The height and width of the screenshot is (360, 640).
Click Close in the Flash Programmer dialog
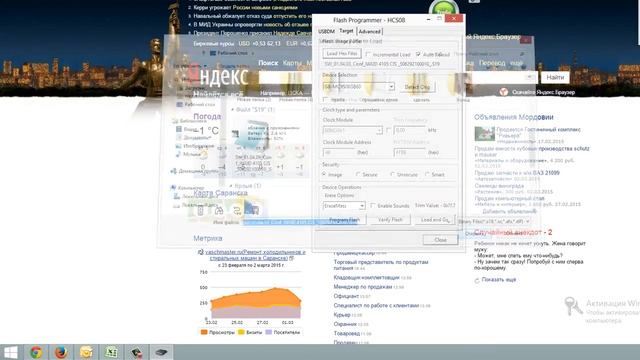pyautogui.click(x=440, y=240)
